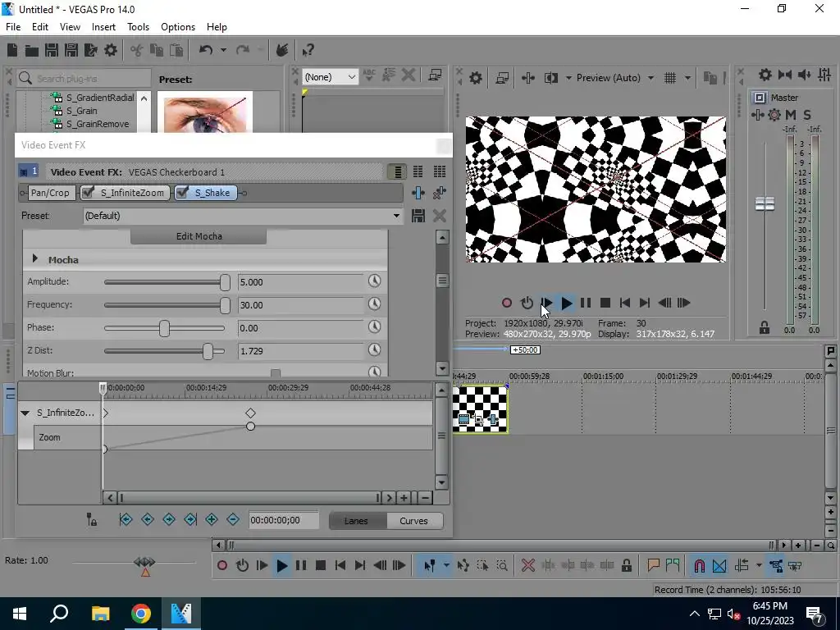Adjust the Phase slider handle
This screenshot has height=630, width=840.
coord(164,328)
